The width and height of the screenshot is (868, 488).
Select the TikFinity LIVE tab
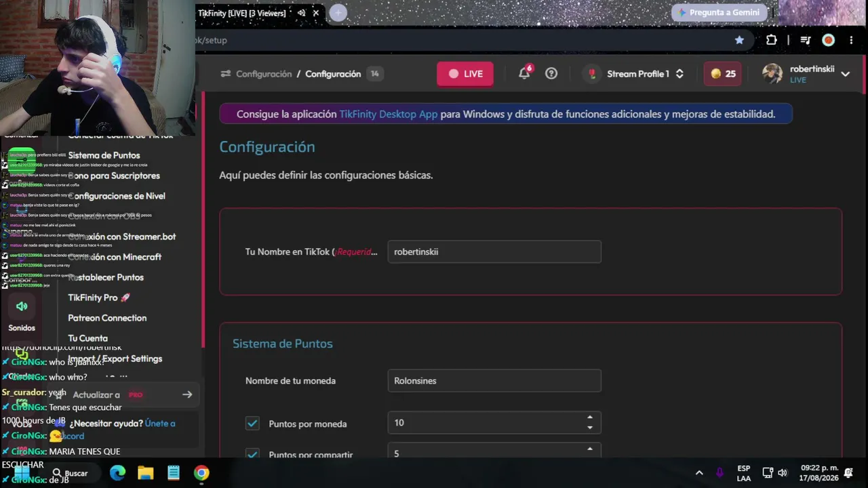[x=242, y=13]
